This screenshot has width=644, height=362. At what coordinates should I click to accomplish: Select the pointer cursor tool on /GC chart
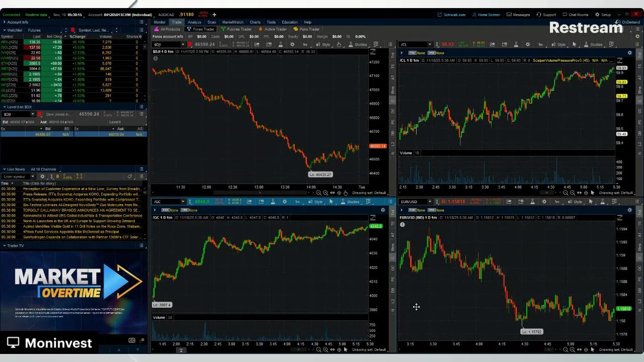[x=331, y=202]
